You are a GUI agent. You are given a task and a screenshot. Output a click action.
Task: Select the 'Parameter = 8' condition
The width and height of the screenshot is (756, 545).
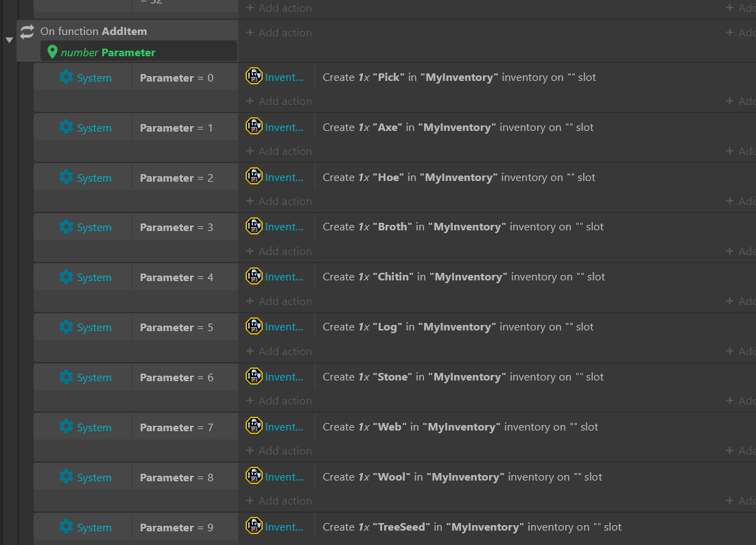tap(176, 478)
